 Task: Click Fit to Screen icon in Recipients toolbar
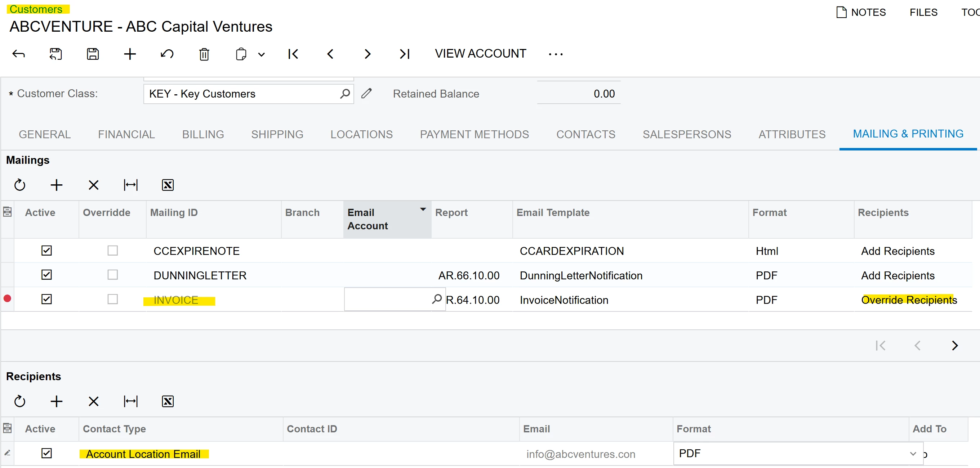click(130, 401)
